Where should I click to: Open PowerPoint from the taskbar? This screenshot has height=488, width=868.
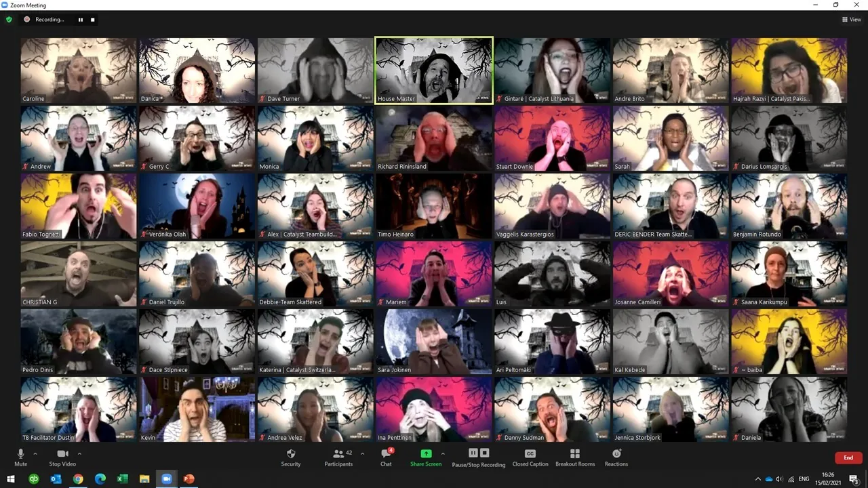click(189, 479)
